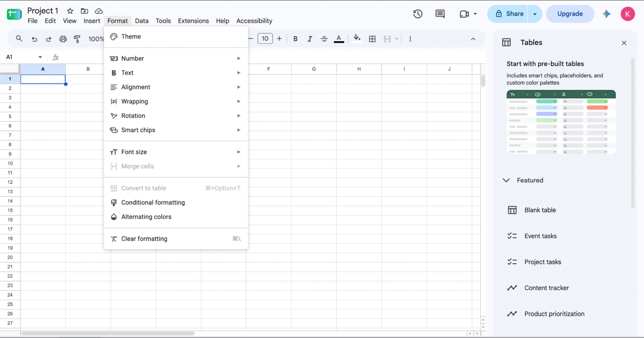644x338 pixels.
Task: Click the move to folder icon
Action: tap(84, 11)
